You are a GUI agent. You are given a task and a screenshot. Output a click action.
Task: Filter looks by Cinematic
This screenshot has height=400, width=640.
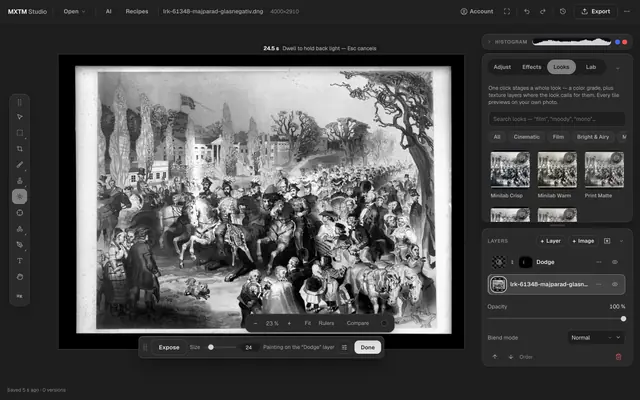527,137
